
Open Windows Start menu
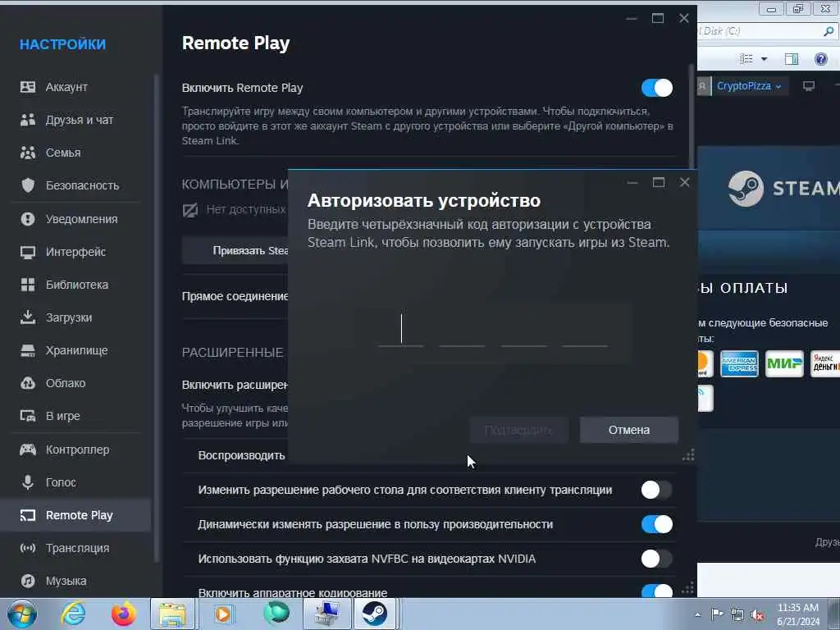pos(22,614)
